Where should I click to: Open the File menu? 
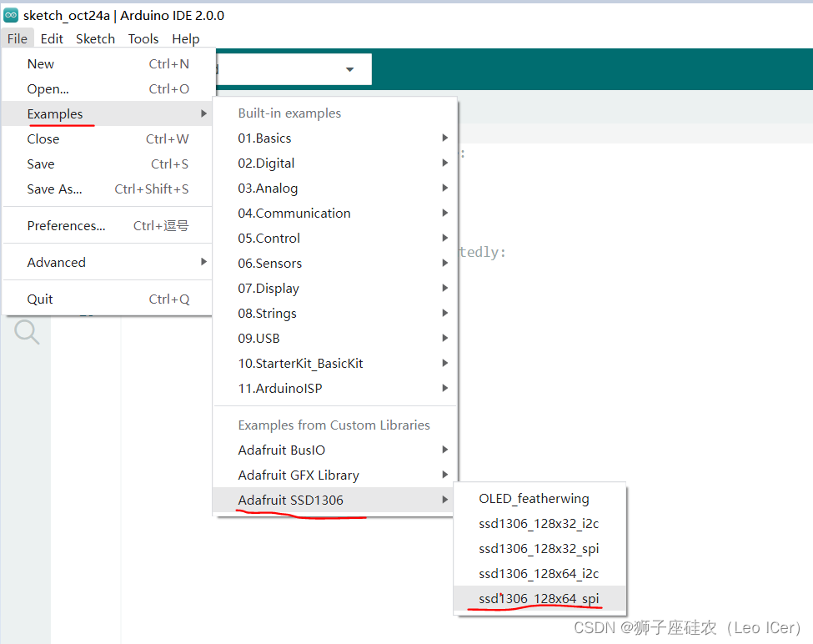pos(18,39)
